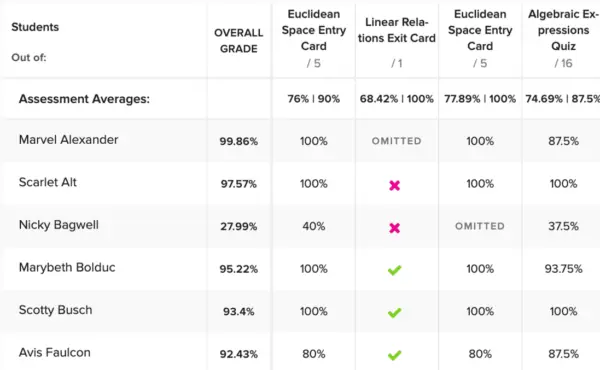Open Marvel Alexander's student name
Screen dimensions: 600x370
pos(68,140)
